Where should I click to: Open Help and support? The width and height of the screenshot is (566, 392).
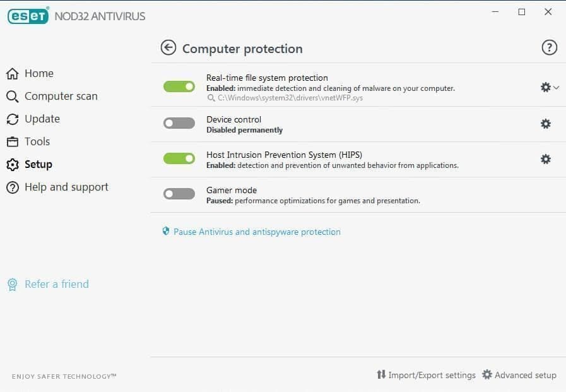[x=66, y=187]
